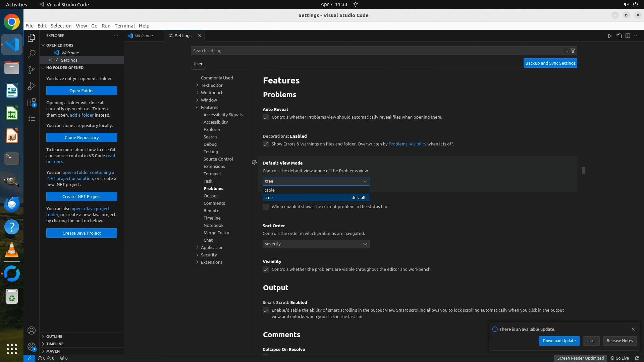Open Run and Debug view icon
Image resolution: width=644 pixels, height=362 pixels.
(x=32, y=86)
